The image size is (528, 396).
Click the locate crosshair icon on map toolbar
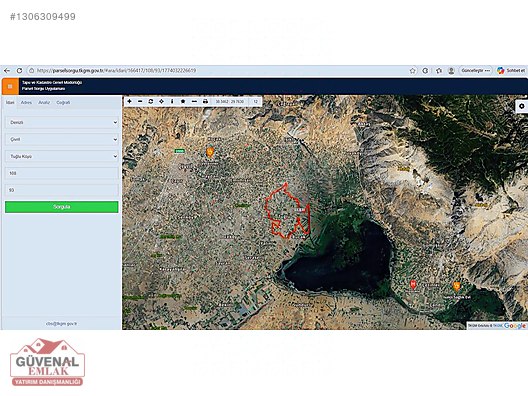[162, 101]
